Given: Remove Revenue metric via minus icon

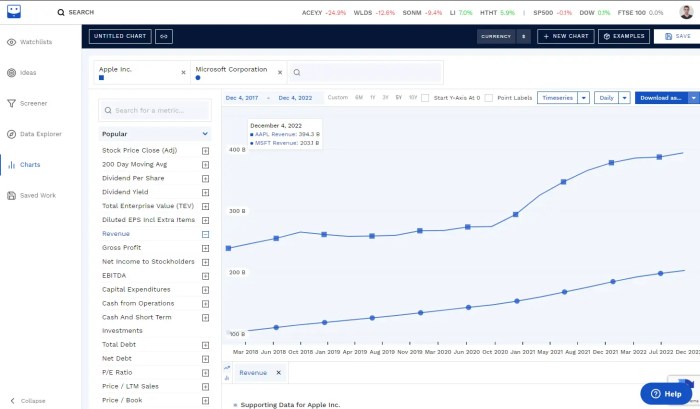Looking at the screenshot, I should [205, 234].
